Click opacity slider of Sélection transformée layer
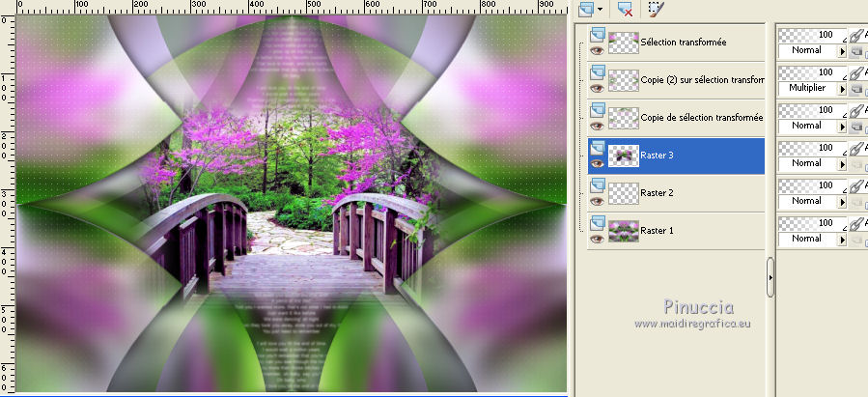This screenshot has width=868, height=397. click(813, 36)
